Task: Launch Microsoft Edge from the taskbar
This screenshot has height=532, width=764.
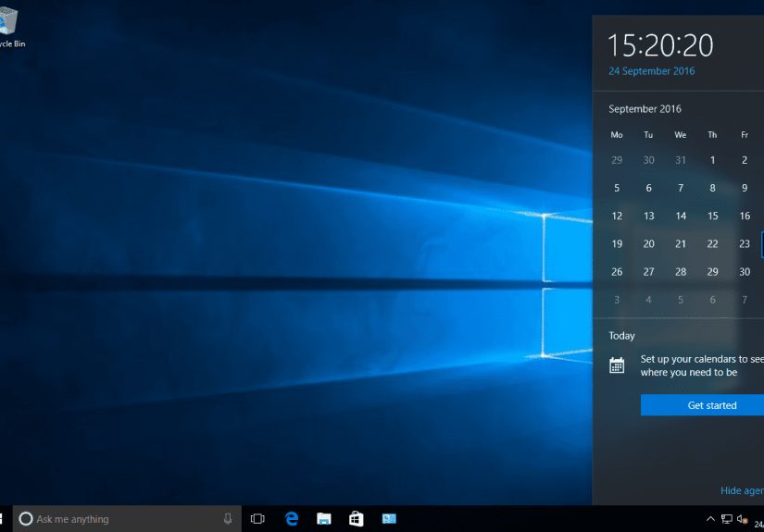Action: click(292, 519)
